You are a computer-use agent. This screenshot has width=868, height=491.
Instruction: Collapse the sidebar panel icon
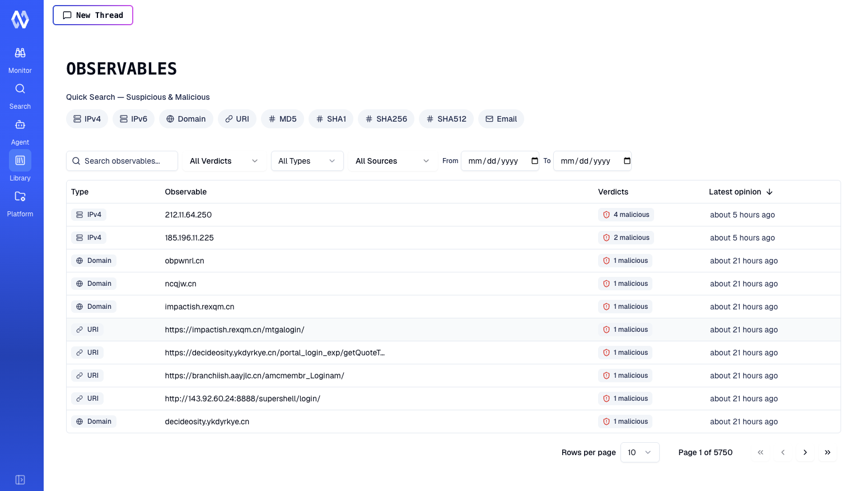(20, 480)
